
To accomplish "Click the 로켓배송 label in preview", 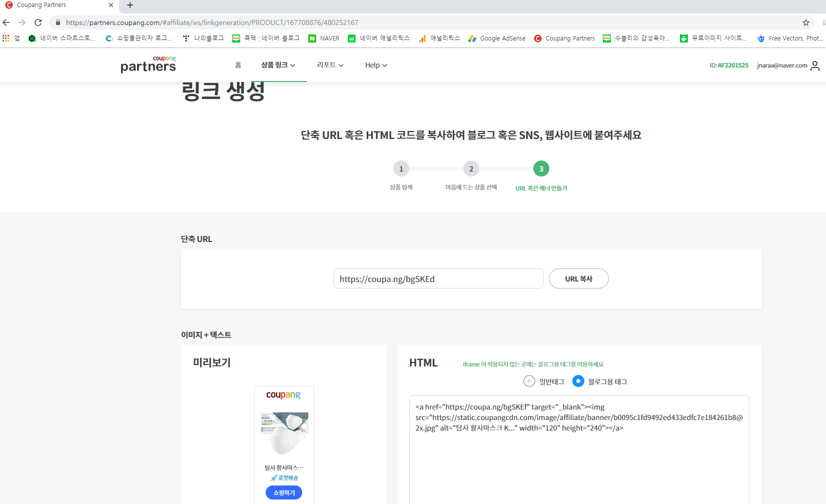I will (284, 478).
